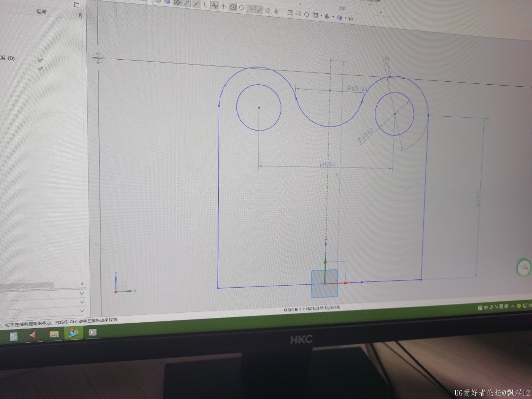Click the zoom window view icon
532x399 pixels.
point(290,13)
